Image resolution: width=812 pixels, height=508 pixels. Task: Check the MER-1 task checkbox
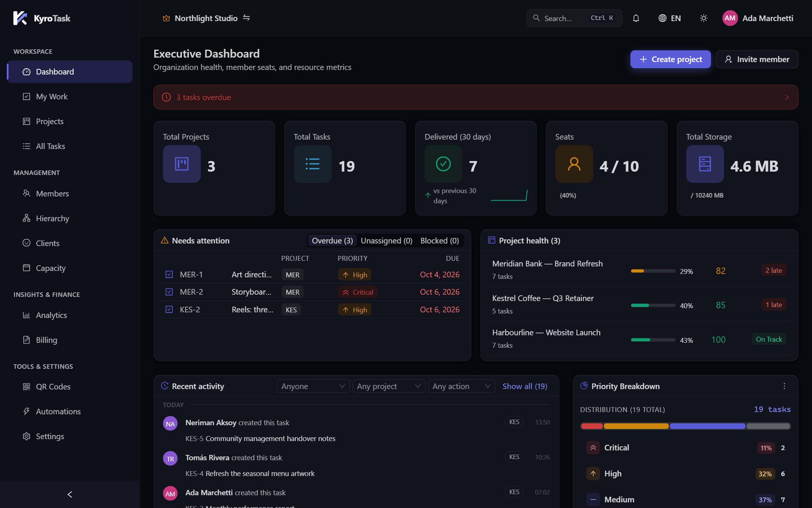tap(169, 274)
